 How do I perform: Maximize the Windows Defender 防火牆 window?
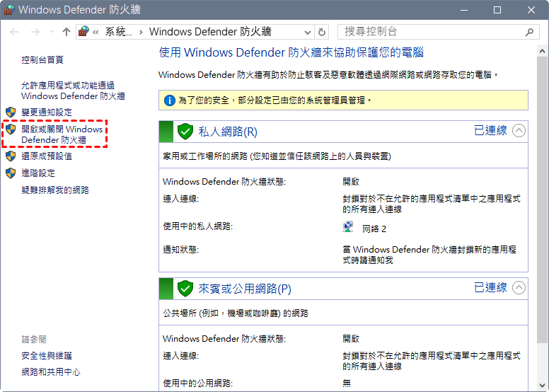[x=497, y=10]
